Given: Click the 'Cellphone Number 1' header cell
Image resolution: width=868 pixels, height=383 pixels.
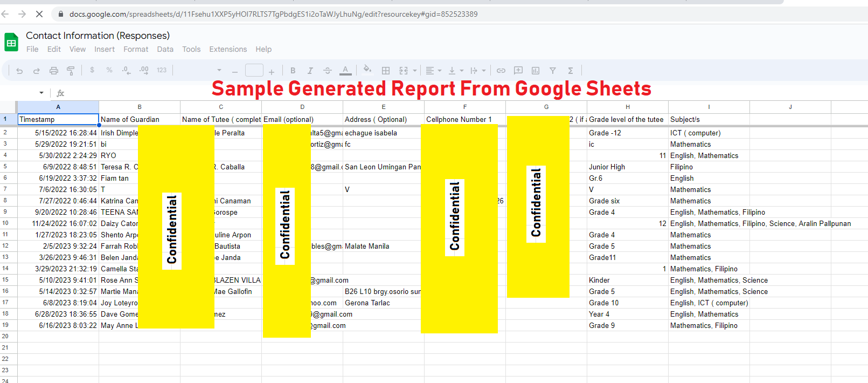Looking at the screenshot, I should (465, 119).
